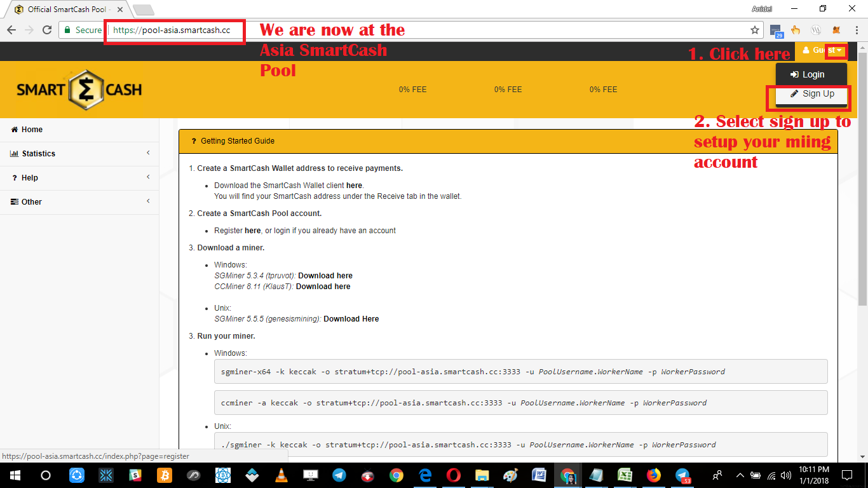Select Sign Up from the Guest menu
This screenshot has height=488, width=868.
pos(811,94)
